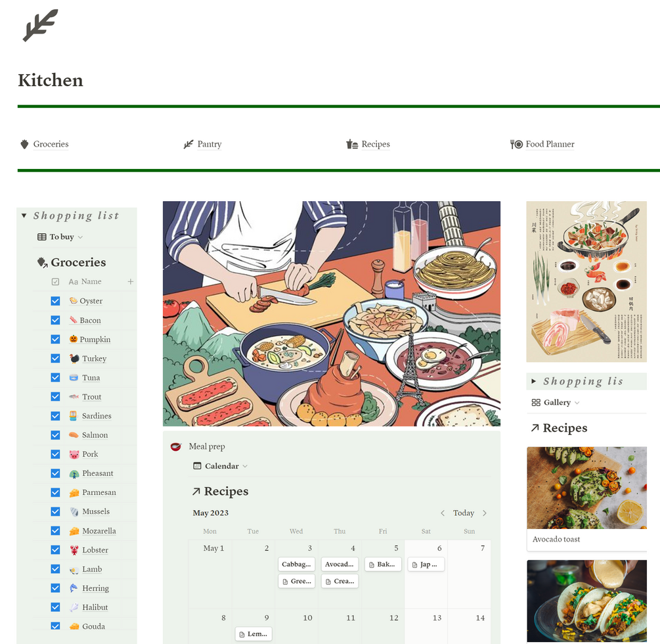
Task: Expand the right Shopping lis toggle
Action: [534, 381]
